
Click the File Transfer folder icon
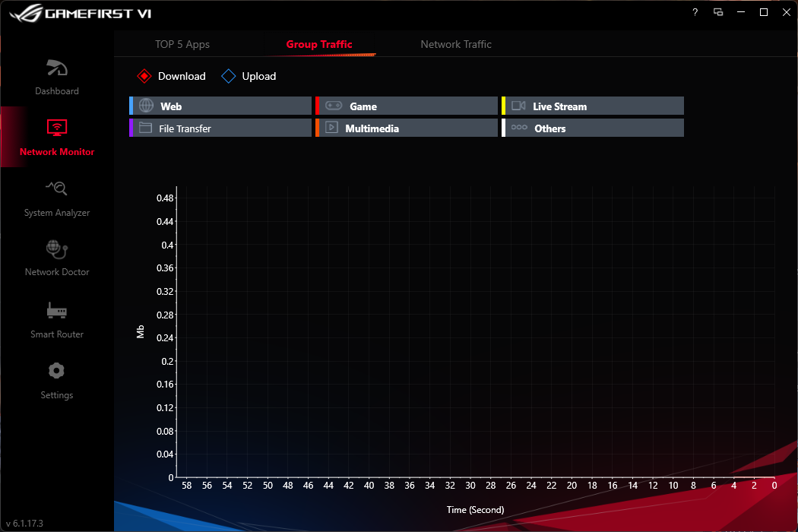146,128
